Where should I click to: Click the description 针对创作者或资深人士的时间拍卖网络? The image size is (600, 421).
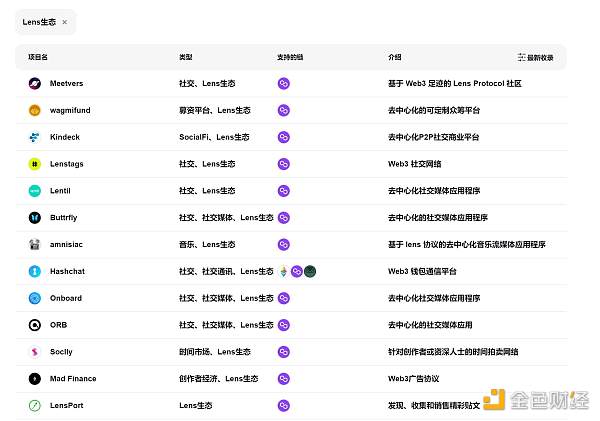tap(453, 352)
